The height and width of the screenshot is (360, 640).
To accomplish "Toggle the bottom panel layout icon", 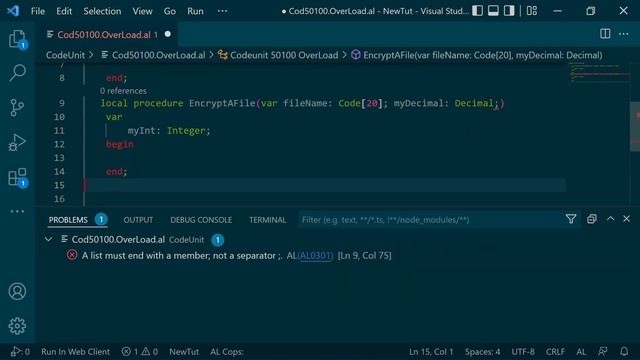I will click(493, 11).
